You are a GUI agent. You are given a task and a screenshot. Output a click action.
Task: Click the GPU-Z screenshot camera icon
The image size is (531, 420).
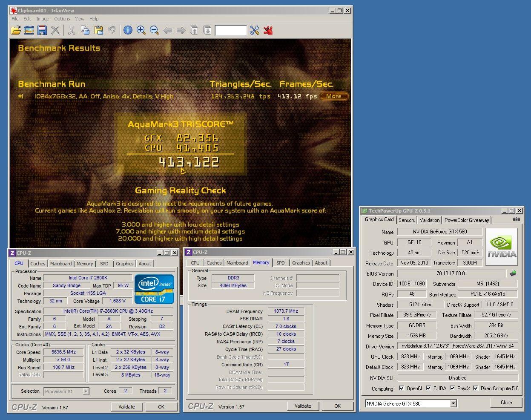tap(516, 219)
